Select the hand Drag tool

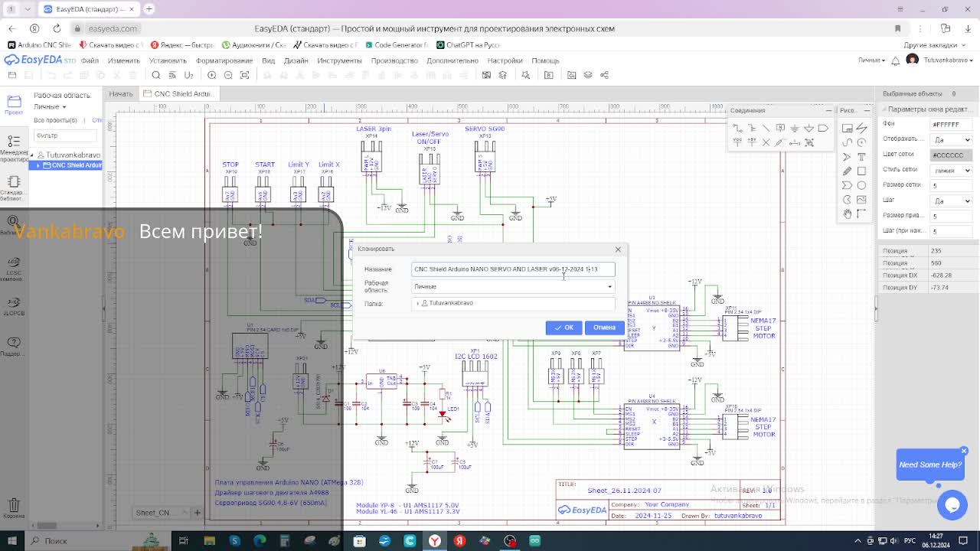coord(847,214)
